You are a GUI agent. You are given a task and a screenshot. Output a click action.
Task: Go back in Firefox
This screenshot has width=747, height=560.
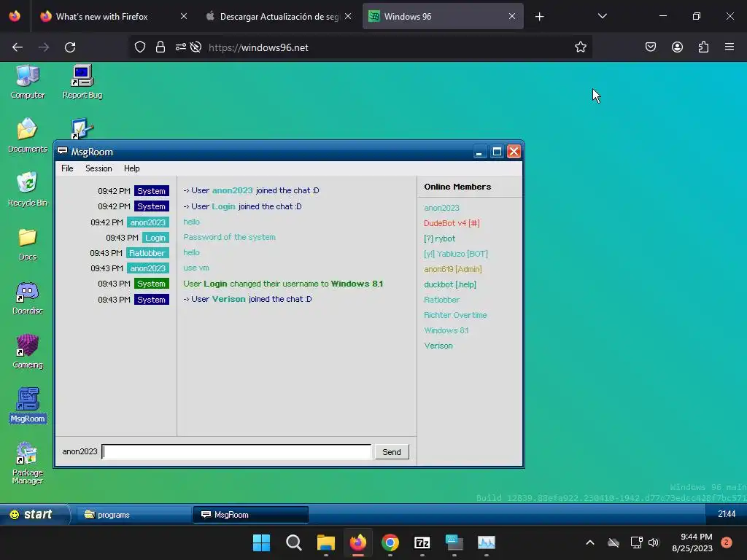coord(18,47)
